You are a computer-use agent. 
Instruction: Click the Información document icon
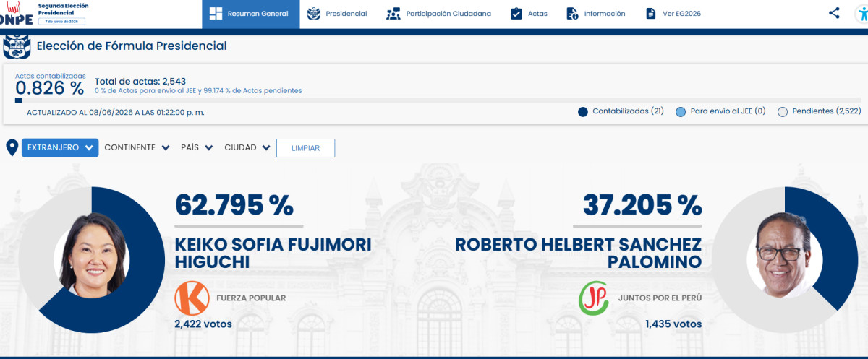click(572, 14)
